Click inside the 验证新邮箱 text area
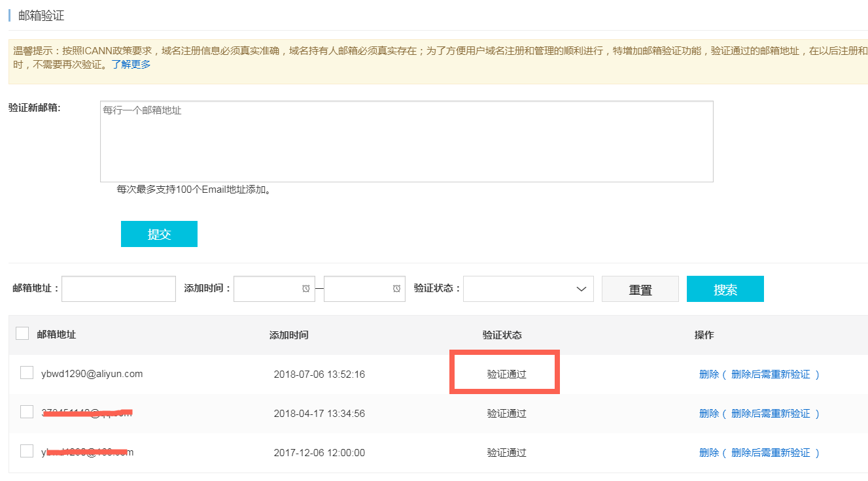 [406, 141]
